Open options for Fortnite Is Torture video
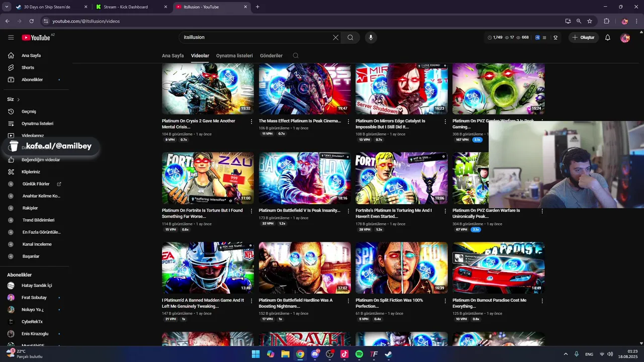 point(252,211)
